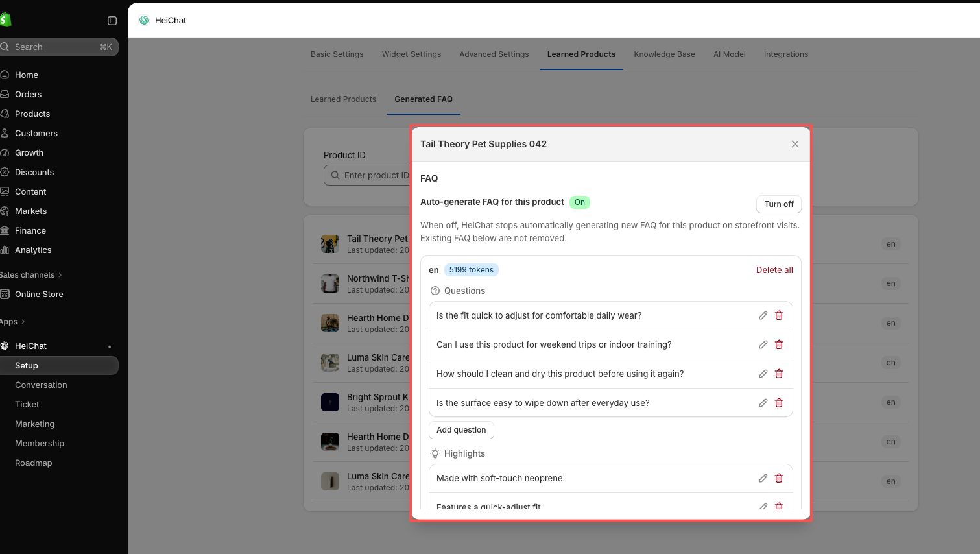
Task: Open HeiChat Roadmap page
Action: (34, 463)
